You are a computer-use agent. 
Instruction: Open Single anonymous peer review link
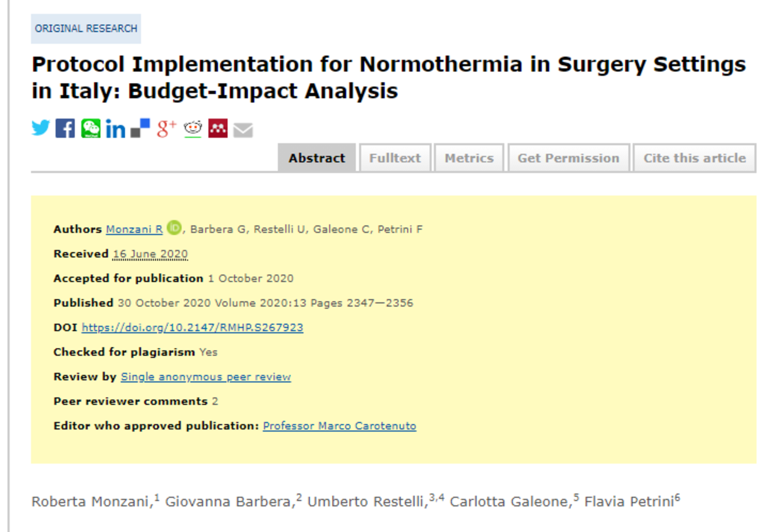206,377
